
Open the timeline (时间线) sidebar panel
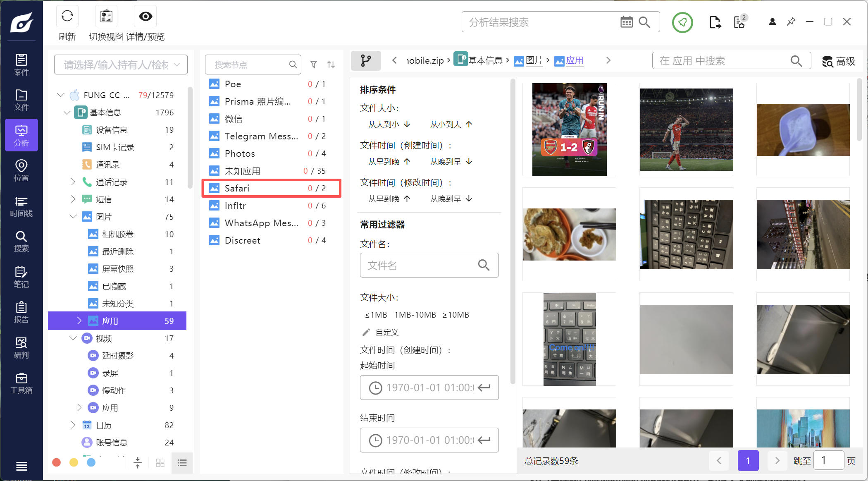click(21, 207)
